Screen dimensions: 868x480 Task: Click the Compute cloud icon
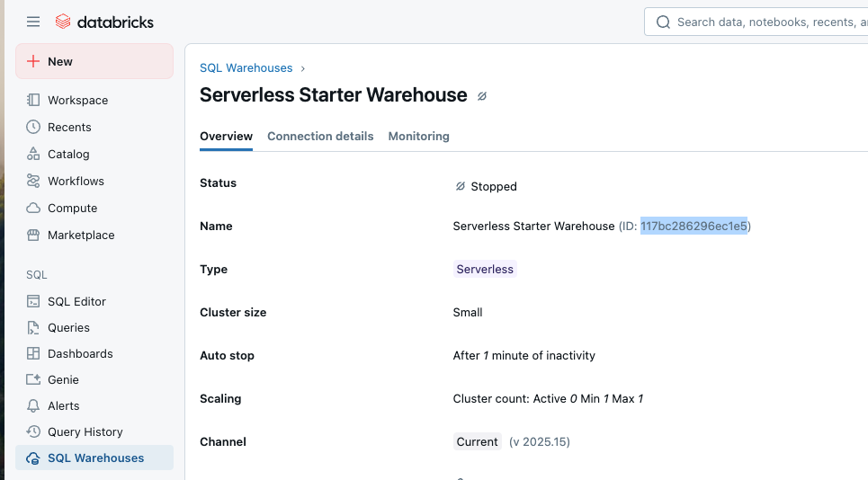coord(33,208)
